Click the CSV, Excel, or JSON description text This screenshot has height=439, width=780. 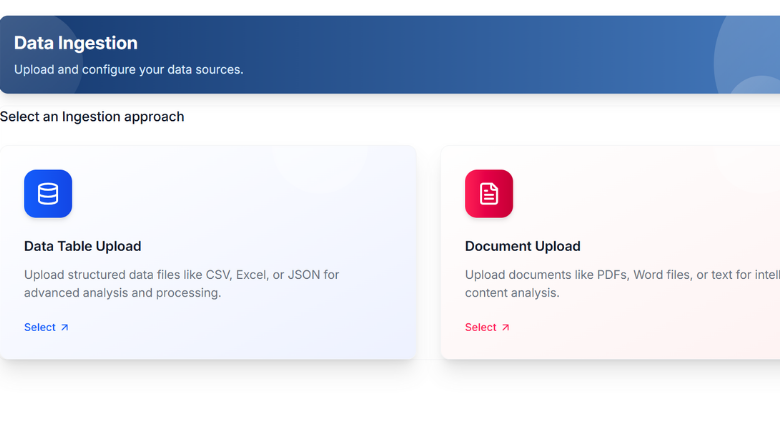(x=181, y=283)
